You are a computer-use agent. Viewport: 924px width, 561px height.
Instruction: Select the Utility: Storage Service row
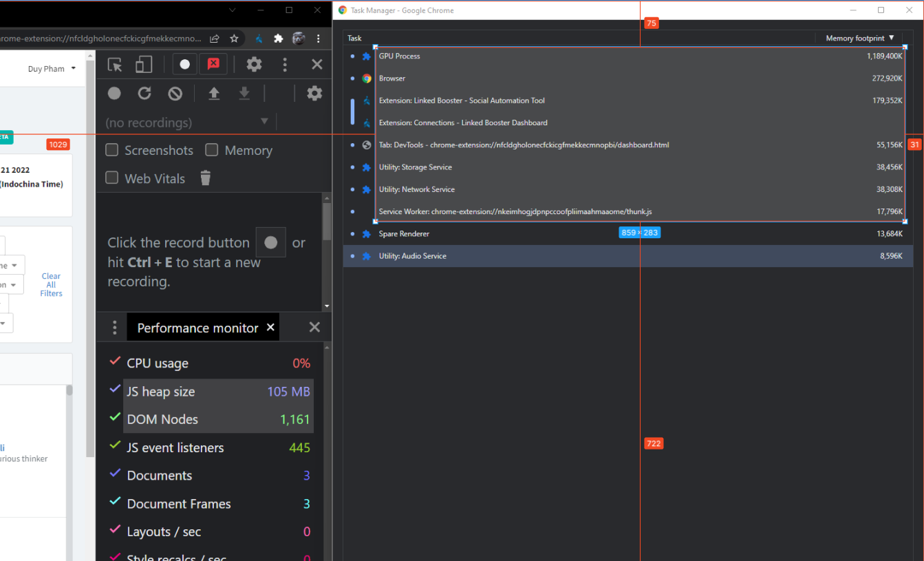628,167
